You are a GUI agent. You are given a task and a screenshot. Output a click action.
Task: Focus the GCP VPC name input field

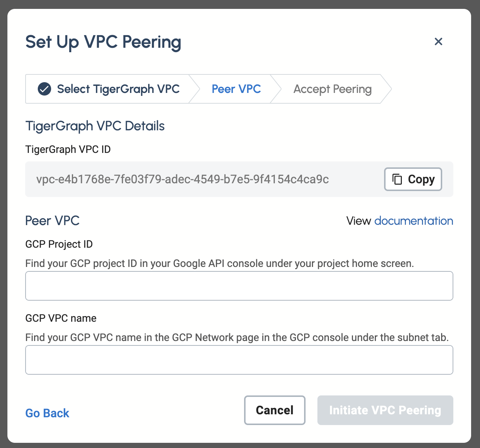click(x=239, y=360)
